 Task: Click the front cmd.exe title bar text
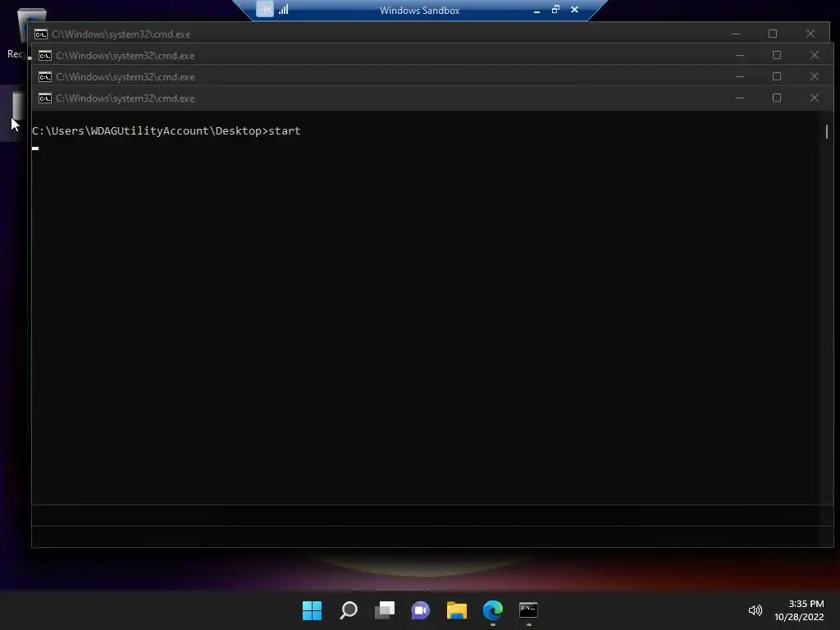tap(126, 98)
